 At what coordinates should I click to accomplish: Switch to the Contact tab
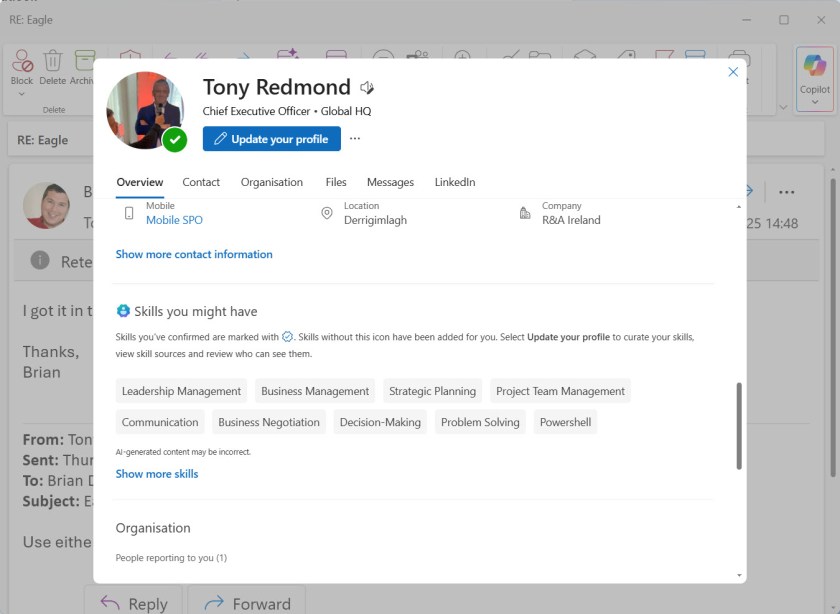[201, 182]
